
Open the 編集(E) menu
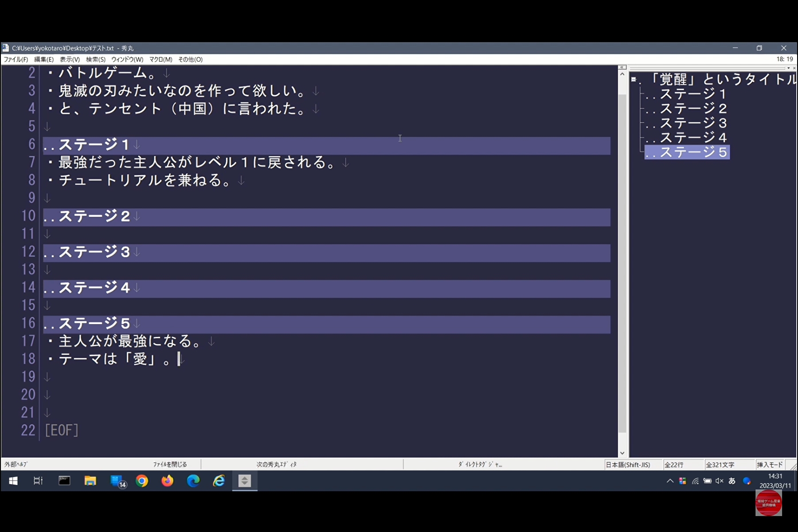coord(44,59)
